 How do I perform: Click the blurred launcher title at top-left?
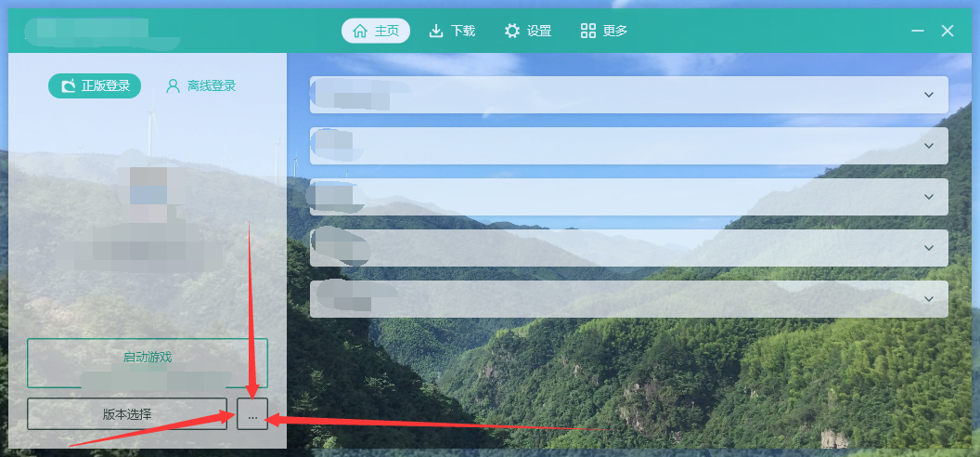click(100, 33)
